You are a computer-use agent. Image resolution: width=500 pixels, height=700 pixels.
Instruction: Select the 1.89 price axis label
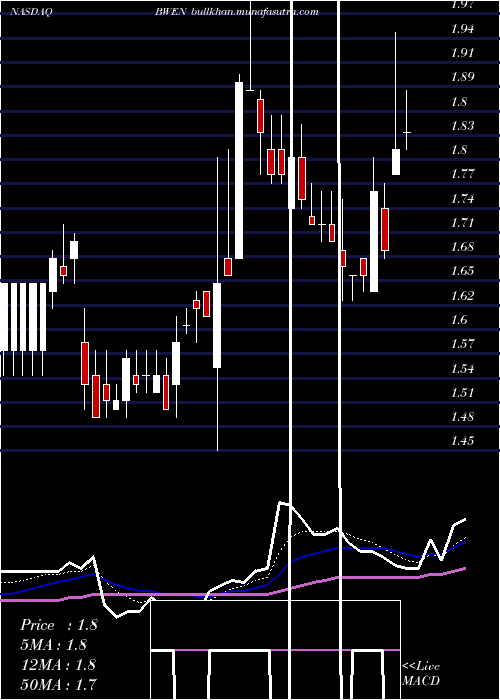pos(462,77)
